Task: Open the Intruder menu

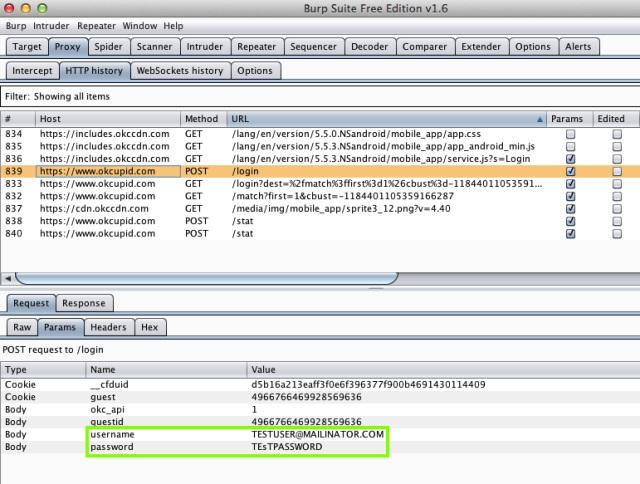Action: (x=51, y=26)
